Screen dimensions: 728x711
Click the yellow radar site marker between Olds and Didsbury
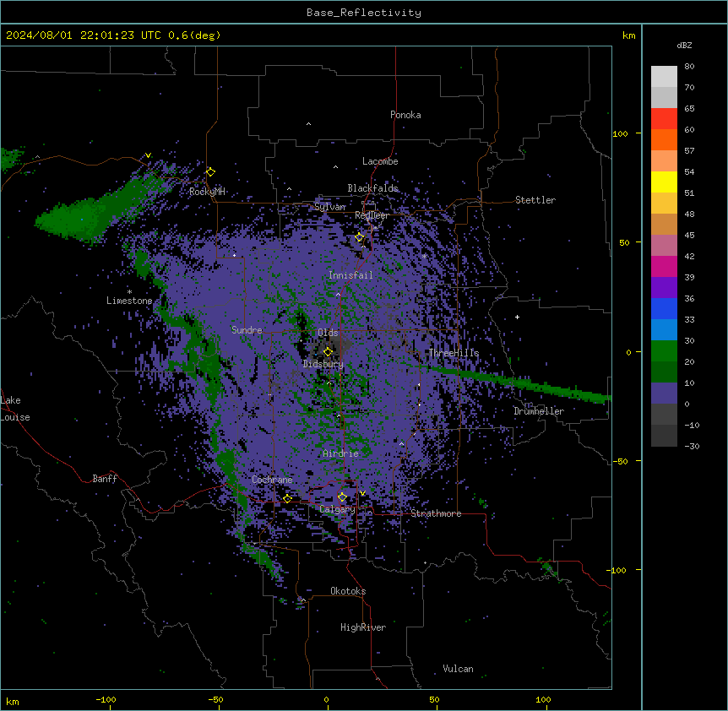tap(328, 352)
